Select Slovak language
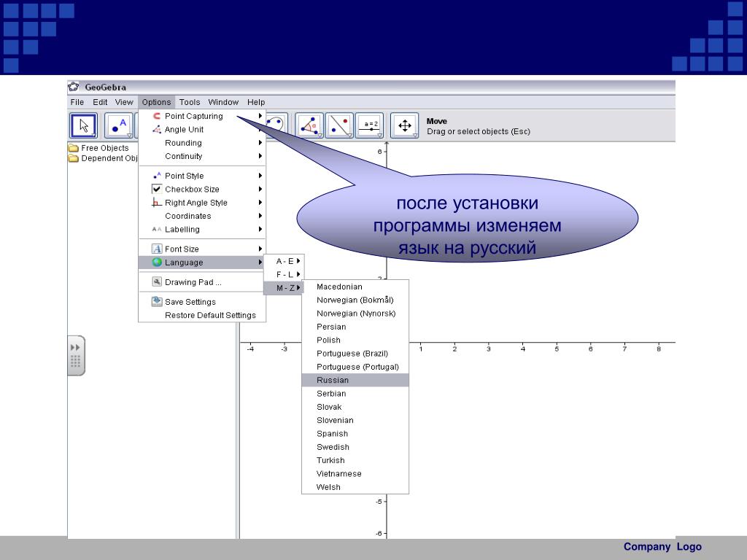The image size is (747, 560). (355, 407)
